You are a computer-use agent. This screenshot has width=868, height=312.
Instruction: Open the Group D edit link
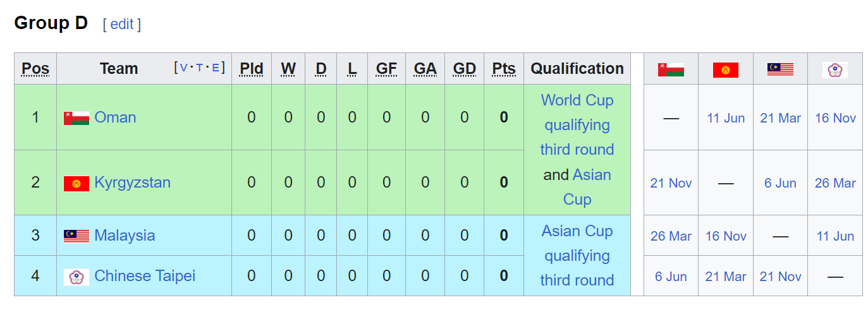[x=121, y=24]
